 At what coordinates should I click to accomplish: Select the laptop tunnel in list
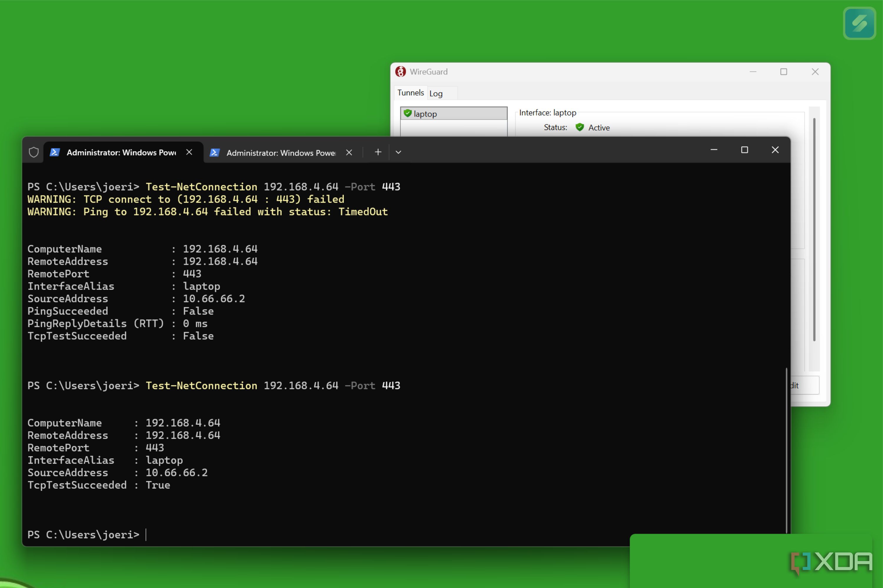click(x=454, y=113)
